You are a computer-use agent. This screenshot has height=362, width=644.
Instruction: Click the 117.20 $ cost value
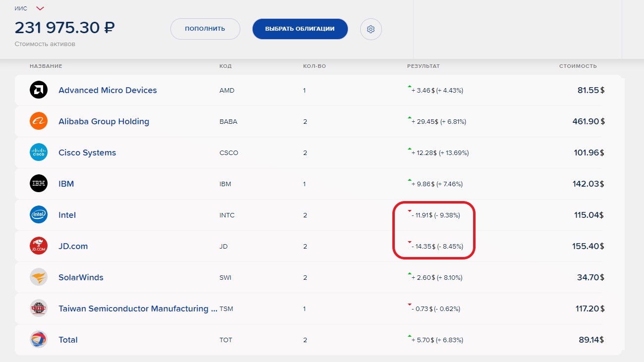[x=590, y=309]
